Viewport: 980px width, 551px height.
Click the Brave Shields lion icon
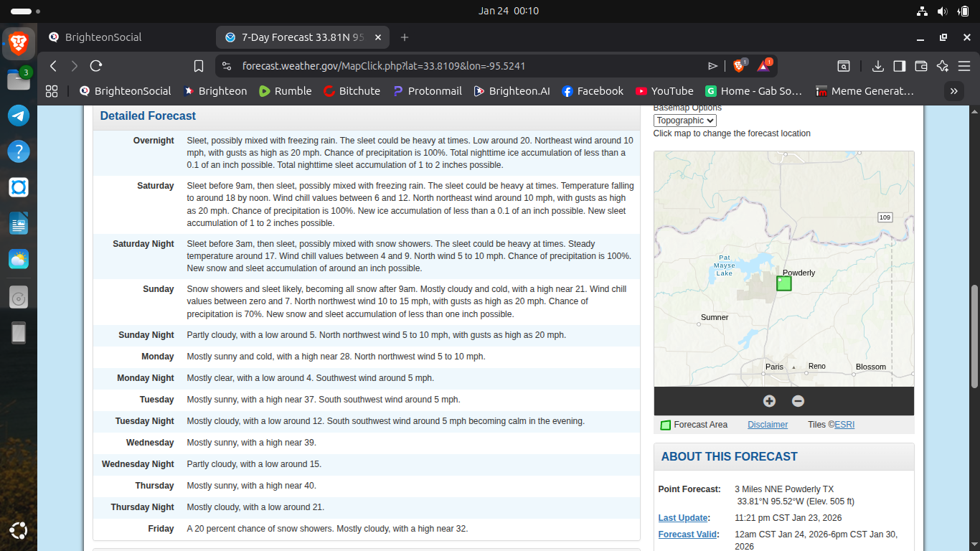[x=739, y=66]
